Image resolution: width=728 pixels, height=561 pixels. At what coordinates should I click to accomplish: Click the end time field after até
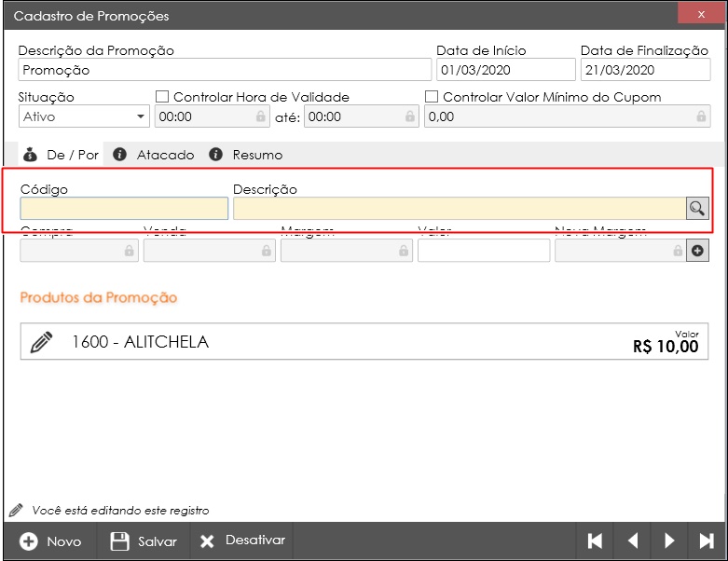(362, 116)
